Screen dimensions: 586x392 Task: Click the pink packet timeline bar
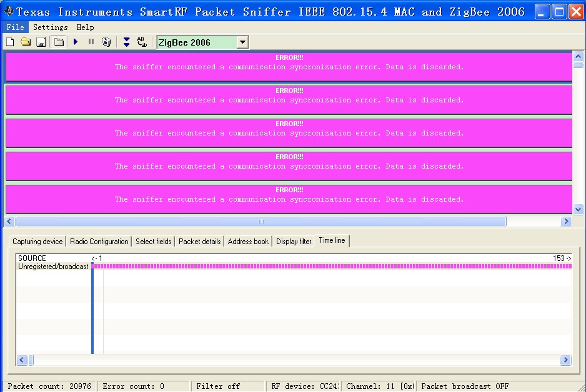point(332,266)
